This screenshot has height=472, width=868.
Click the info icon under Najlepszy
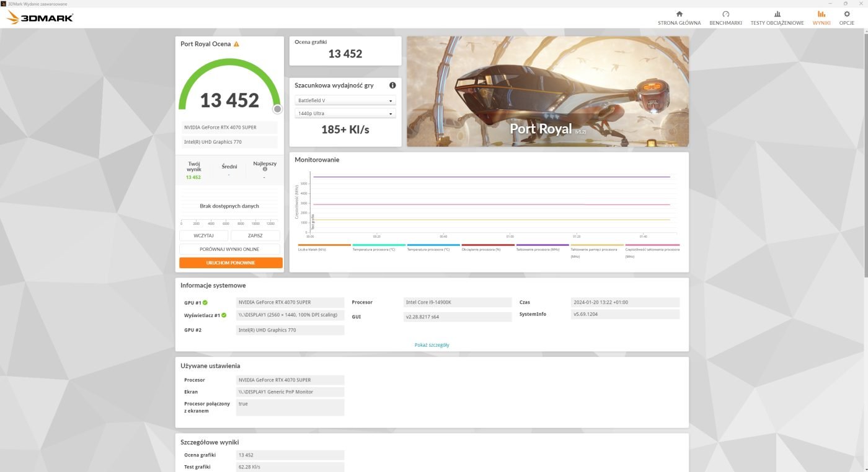point(265,169)
